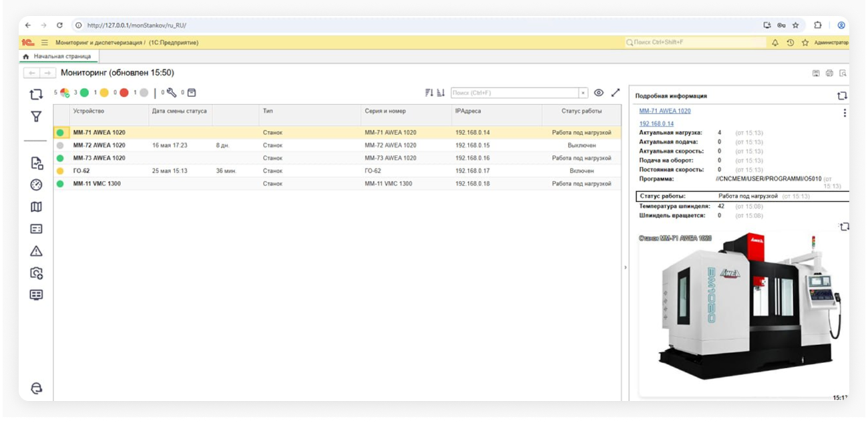The height and width of the screenshot is (423, 868).
Task: Click the refresh icon above the left sidebar
Action: click(x=37, y=94)
